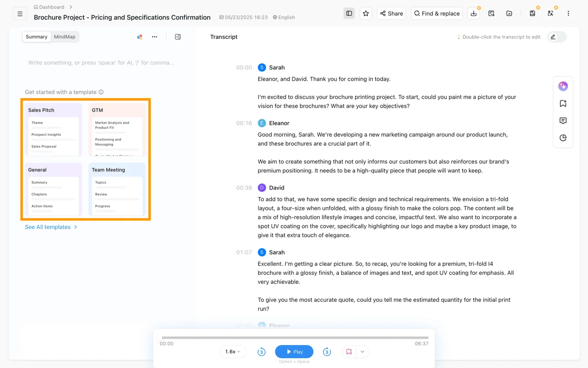Select the Sales Pitch template

pos(53,129)
